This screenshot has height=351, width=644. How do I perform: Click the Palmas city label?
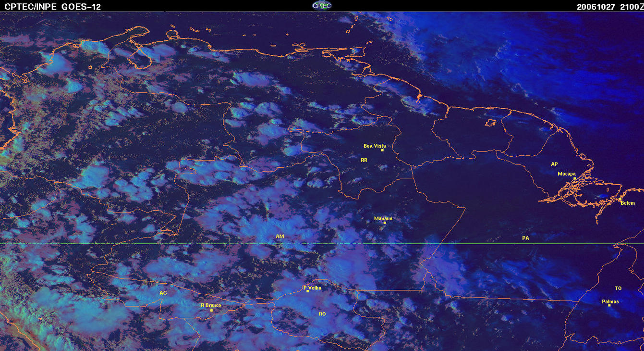click(610, 301)
